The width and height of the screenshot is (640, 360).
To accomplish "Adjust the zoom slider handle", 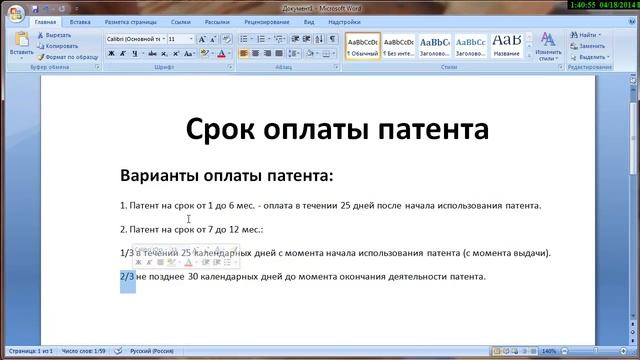I will (x=596, y=351).
